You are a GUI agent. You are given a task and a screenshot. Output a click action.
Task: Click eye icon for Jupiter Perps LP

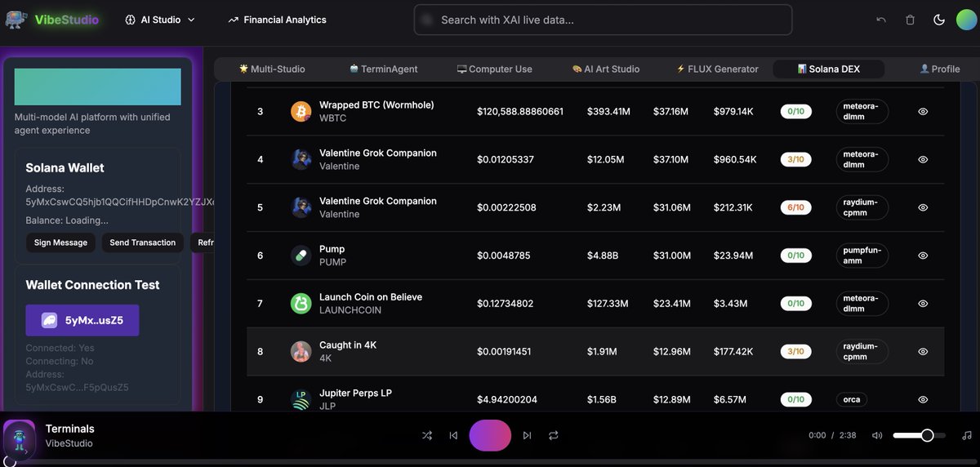tap(923, 399)
